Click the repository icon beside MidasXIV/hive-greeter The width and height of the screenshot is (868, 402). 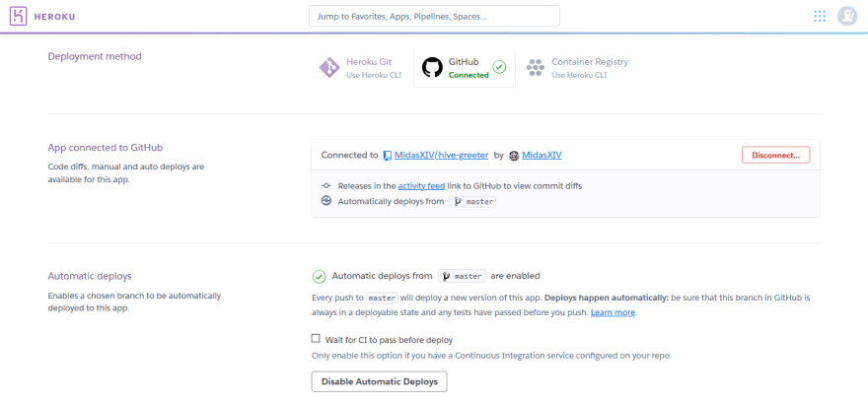[388, 156]
